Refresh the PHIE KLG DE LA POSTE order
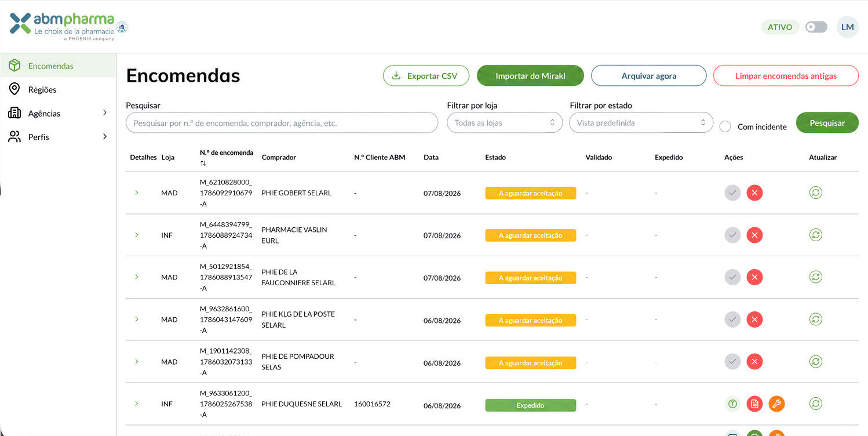The height and width of the screenshot is (436, 868). pyautogui.click(x=816, y=319)
